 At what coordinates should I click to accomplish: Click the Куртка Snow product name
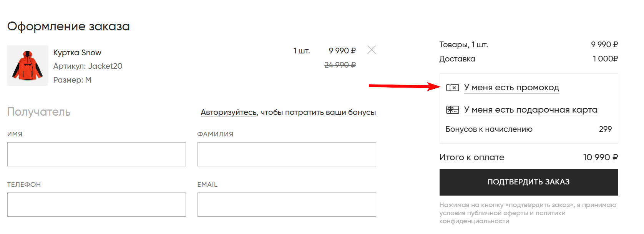click(x=77, y=52)
